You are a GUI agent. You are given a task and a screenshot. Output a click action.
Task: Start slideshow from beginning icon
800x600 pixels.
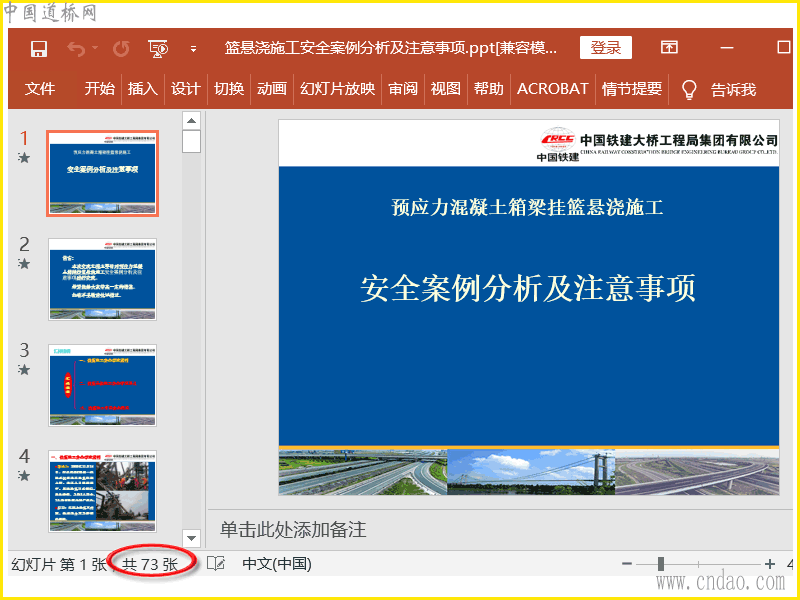pos(158,49)
